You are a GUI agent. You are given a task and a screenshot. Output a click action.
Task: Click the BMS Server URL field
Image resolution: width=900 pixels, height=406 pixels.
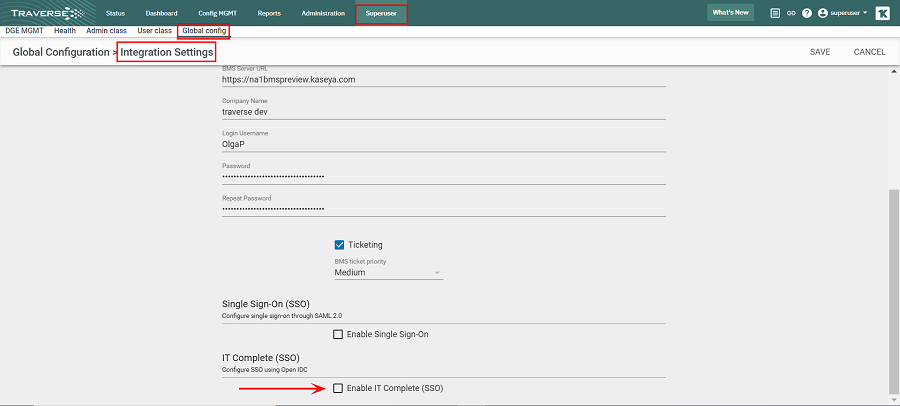444,79
